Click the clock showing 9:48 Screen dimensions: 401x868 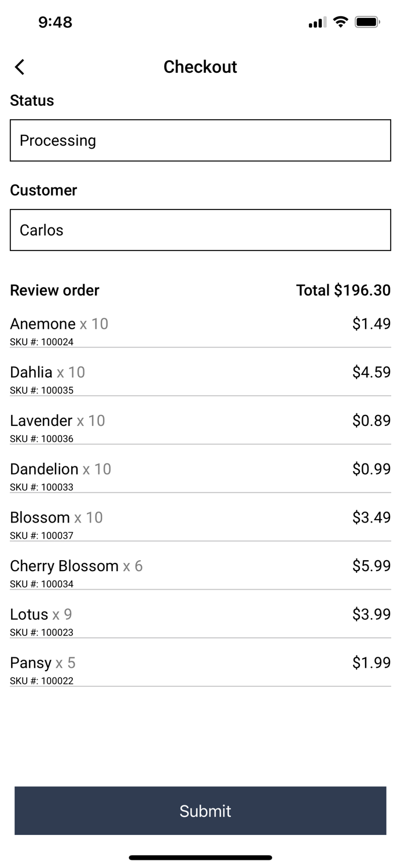point(56,22)
